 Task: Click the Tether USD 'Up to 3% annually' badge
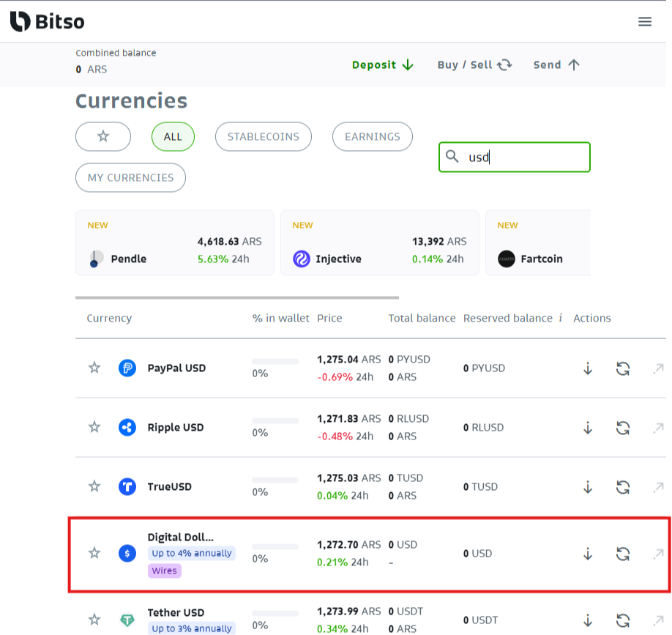click(192, 628)
